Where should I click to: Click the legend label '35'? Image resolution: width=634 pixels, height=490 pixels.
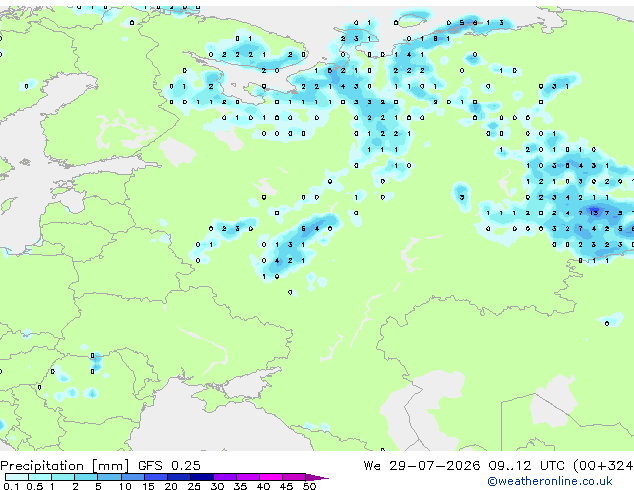[240, 486]
